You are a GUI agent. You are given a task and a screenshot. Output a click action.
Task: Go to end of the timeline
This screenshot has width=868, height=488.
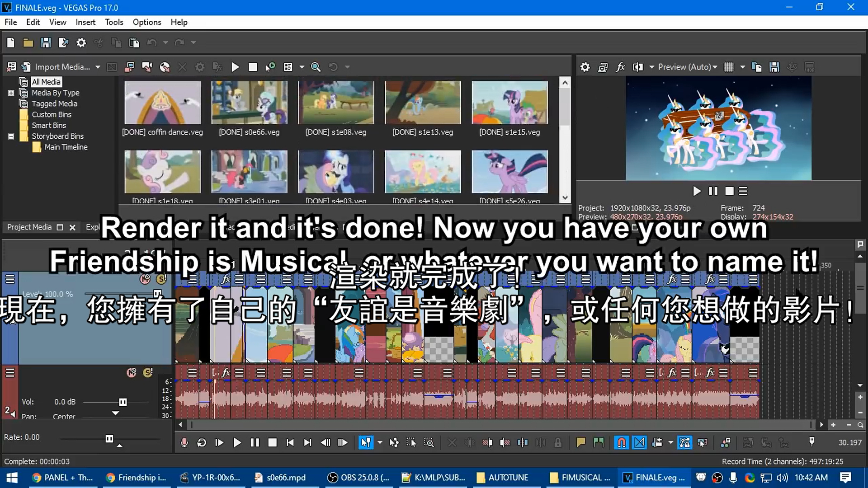pos(307,442)
